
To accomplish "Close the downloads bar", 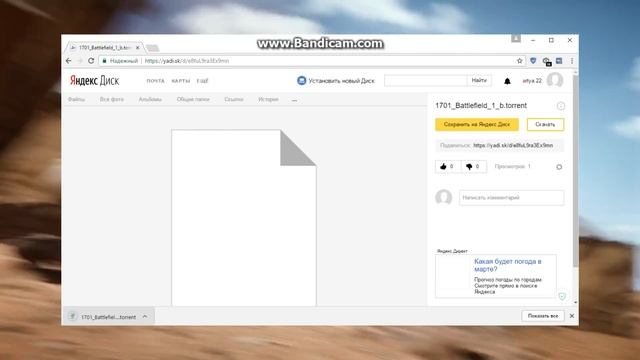I will 572,316.
